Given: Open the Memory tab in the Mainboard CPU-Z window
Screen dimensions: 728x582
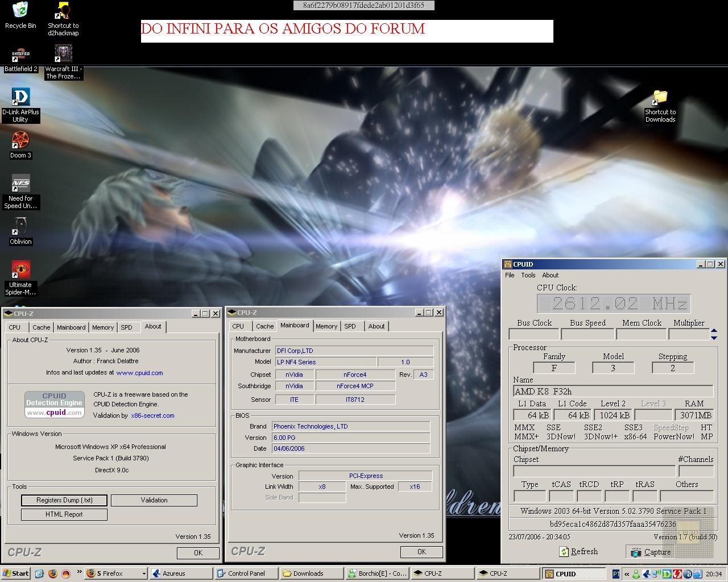Looking at the screenshot, I should click(x=326, y=326).
